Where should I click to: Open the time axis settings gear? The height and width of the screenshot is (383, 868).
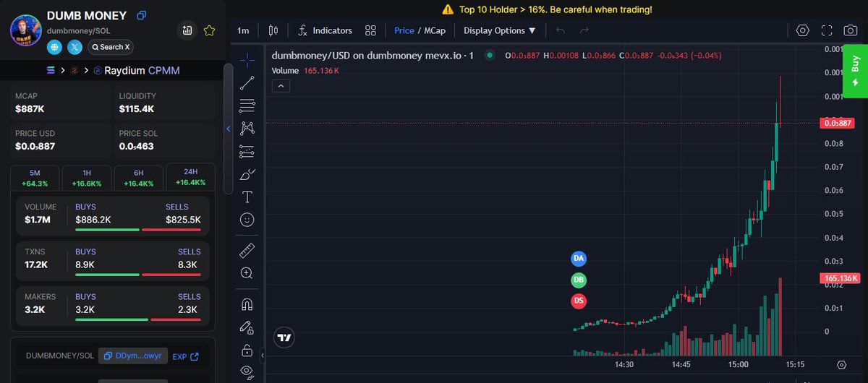pyautogui.click(x=841, y=365)
